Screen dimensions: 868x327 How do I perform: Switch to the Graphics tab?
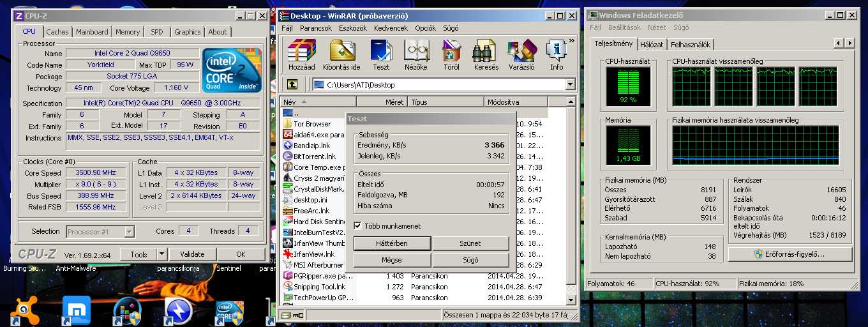[188, 32]
